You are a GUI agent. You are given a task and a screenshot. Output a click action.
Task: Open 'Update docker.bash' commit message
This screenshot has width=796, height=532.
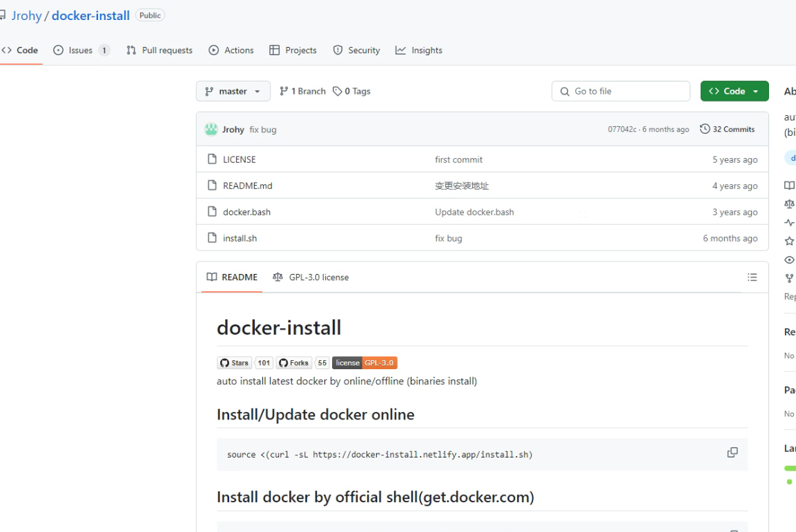click(x=474, y=212)
